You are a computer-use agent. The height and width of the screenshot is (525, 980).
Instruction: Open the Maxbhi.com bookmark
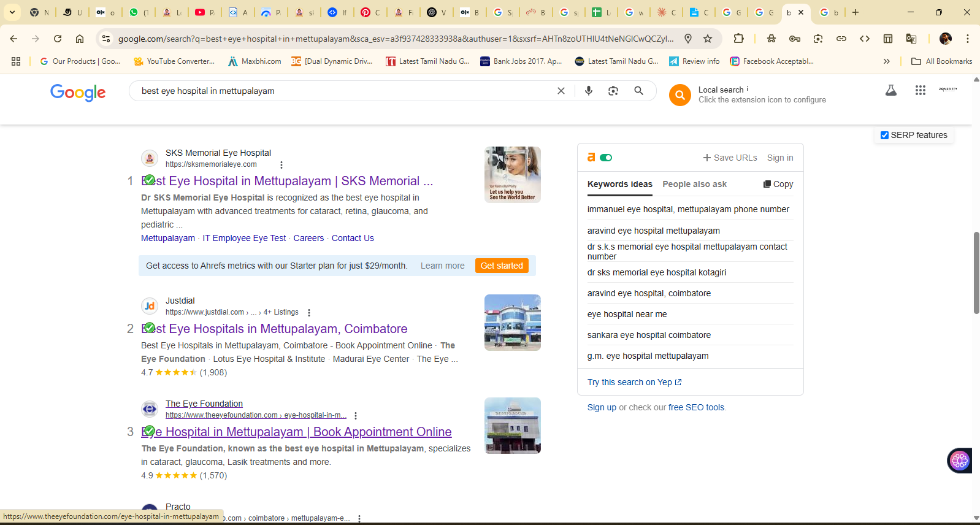(255, 61)
